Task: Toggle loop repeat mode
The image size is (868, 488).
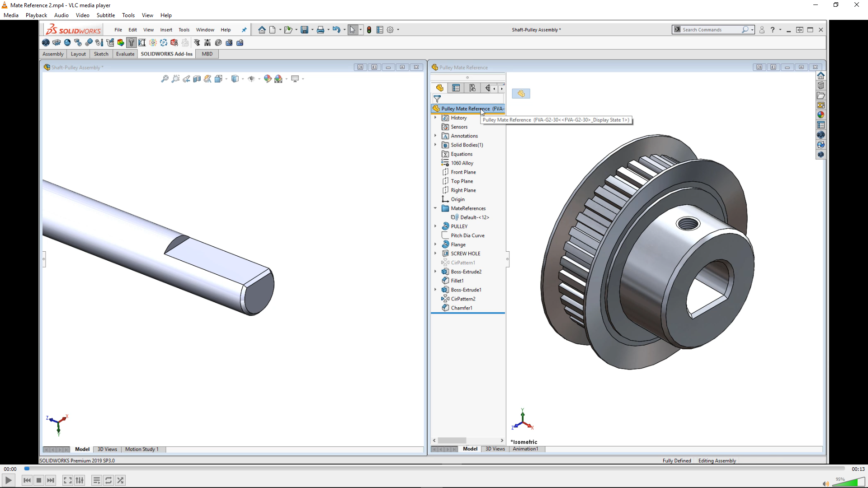Action: (108, 480)
